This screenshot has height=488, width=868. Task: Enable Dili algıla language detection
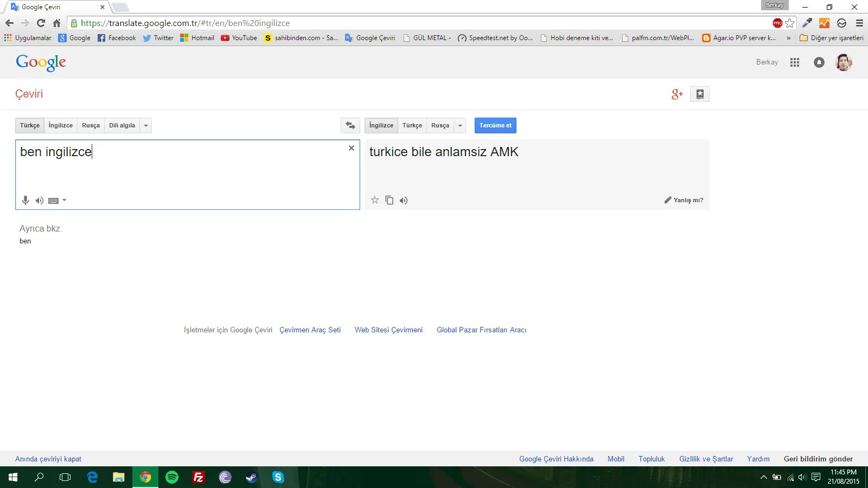pyautogui.click(x=123, y=125)
